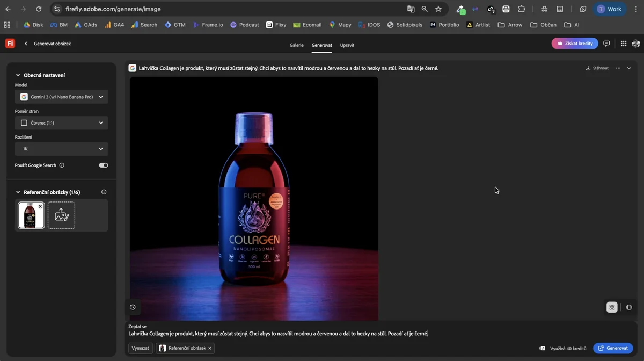This screenshot has height=361, width=644.
Task: Open the Rozlišení dropdown 1K
Action: 61,149
